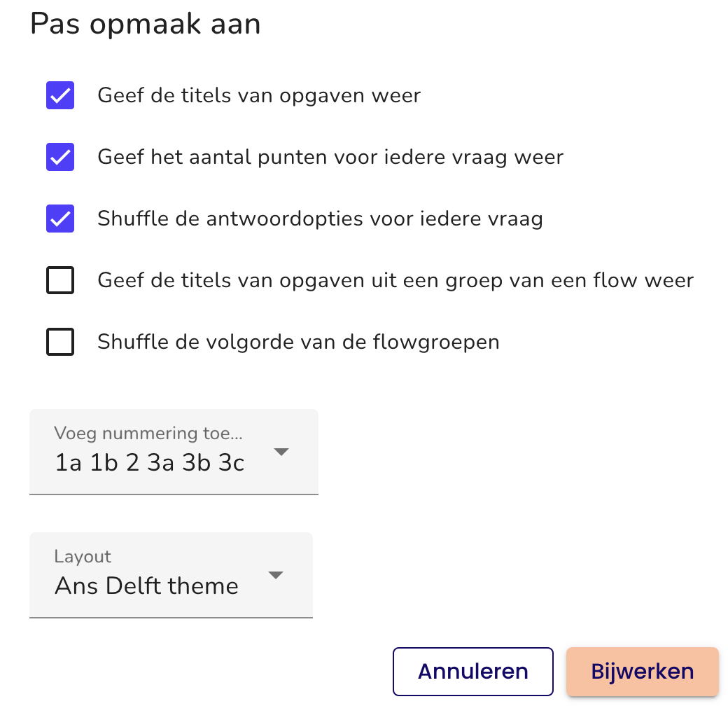The height and width of the screenshot is (706, 728).
Task: Click the checkmark icon beside exercise titles option
Action: point(60,95)
